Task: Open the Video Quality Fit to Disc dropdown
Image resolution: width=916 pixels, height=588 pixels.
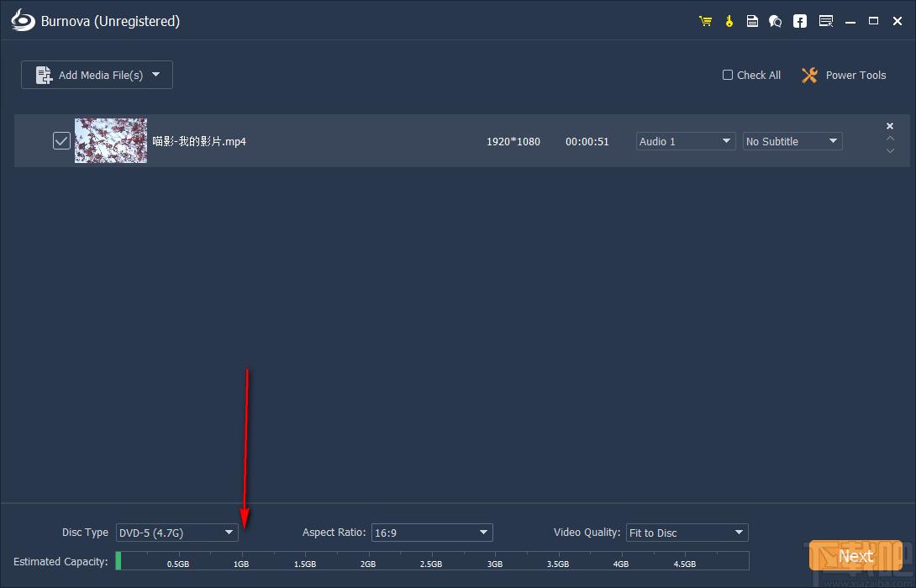Action: point(687,533)
